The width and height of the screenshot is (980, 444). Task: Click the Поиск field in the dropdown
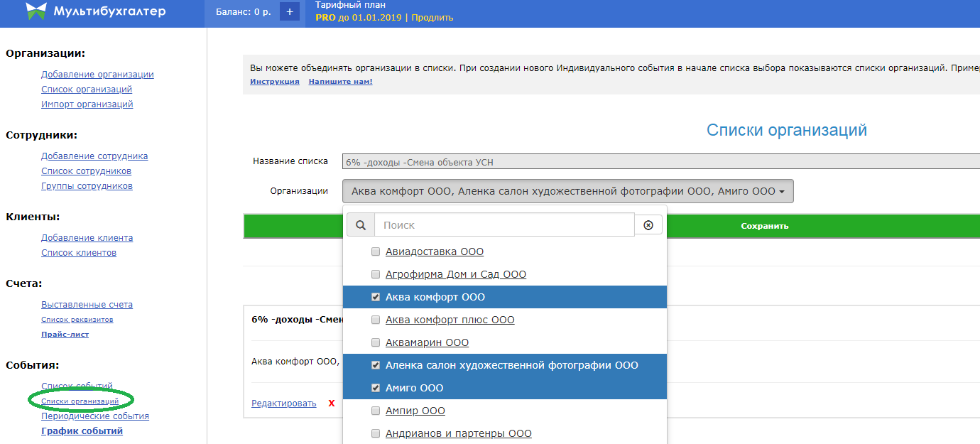[x=504, y=225]
